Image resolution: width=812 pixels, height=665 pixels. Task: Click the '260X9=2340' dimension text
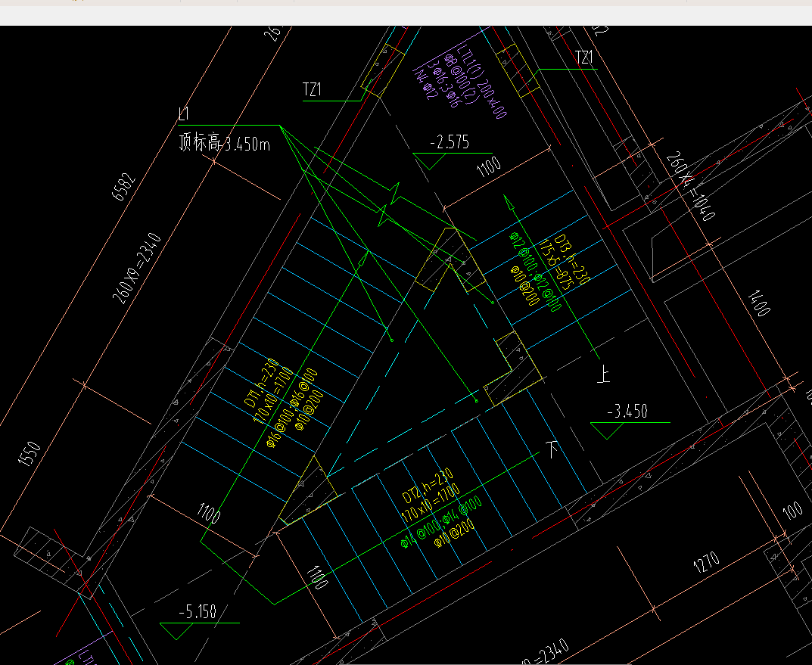tap(137, 269)
